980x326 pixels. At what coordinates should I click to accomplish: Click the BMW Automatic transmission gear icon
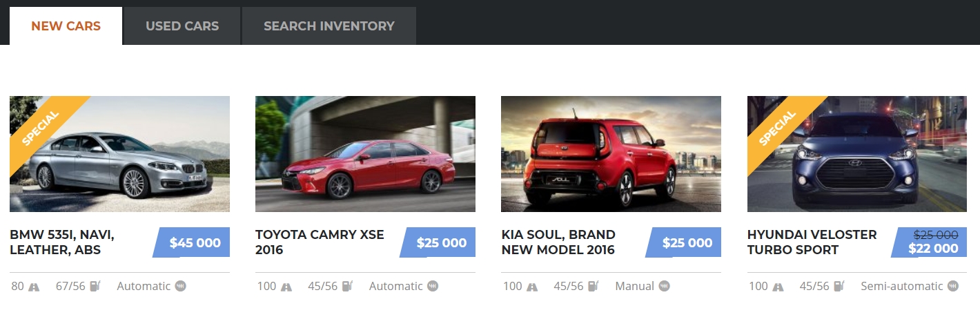click(180, 286)
